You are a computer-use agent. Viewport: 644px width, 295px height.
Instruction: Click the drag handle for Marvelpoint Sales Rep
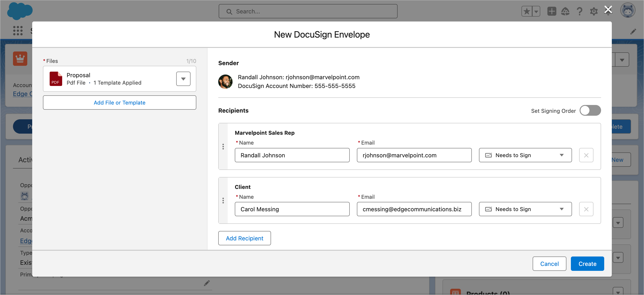(x=223, y=147)
